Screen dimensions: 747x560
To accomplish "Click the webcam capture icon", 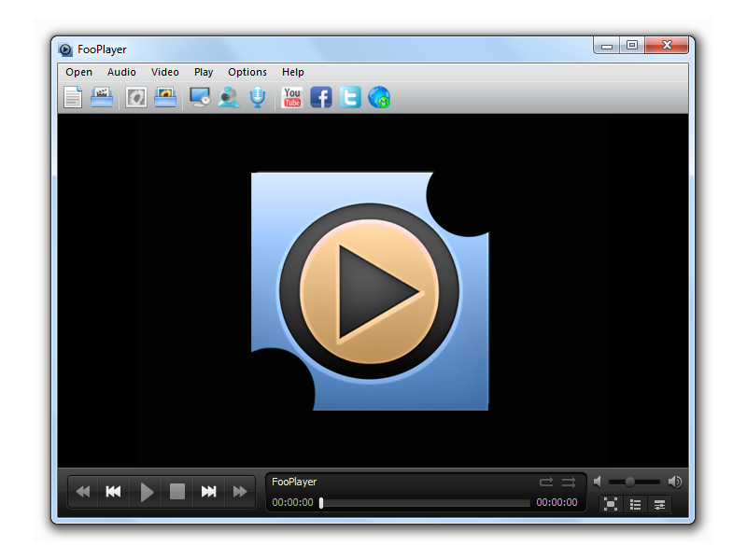I will (x=229, y=97).
